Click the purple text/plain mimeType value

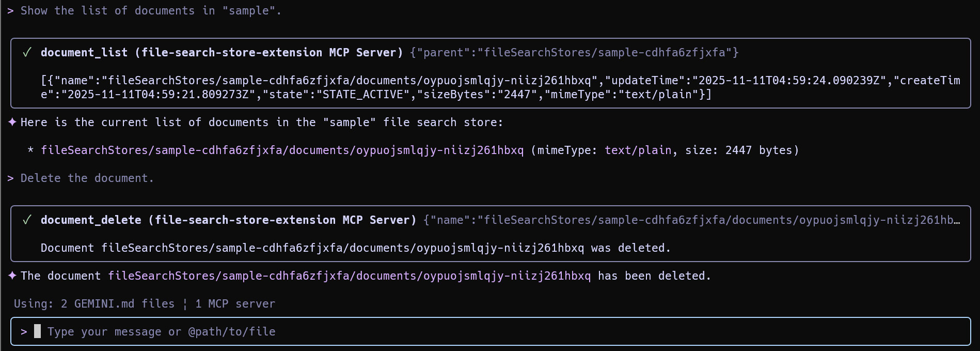(638, 150)
